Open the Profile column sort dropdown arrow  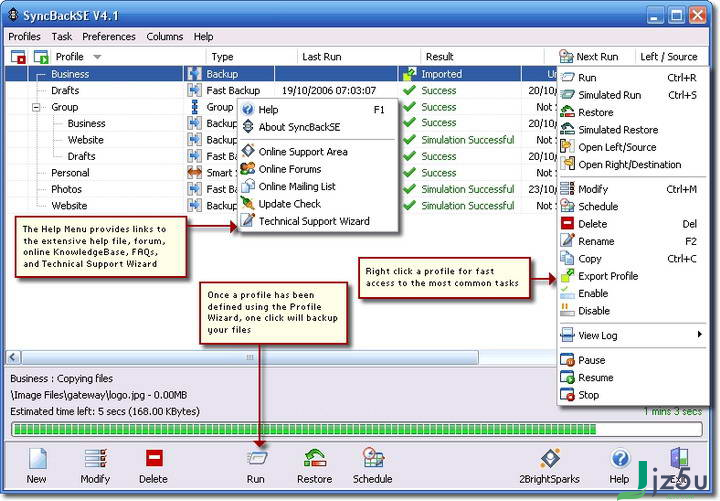(97, 57)
